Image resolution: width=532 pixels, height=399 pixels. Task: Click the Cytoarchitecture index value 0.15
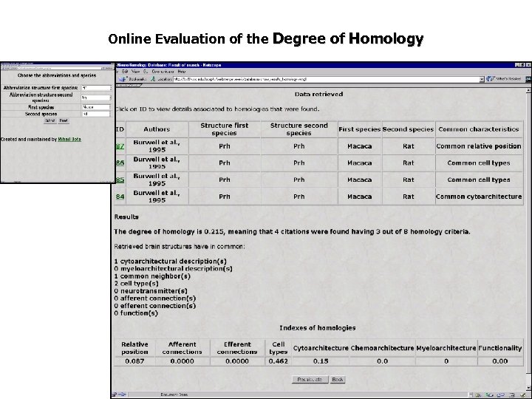[321, 361]
